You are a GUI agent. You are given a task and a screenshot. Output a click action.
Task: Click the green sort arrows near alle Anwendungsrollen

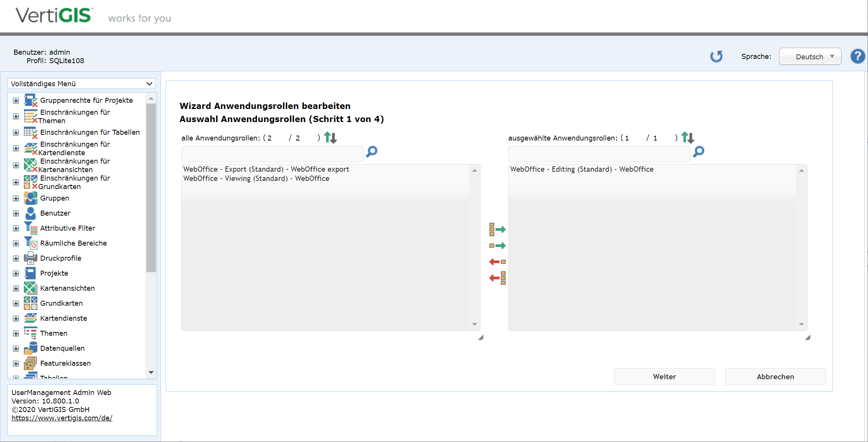pyautogui.click(x=330, y=137)
